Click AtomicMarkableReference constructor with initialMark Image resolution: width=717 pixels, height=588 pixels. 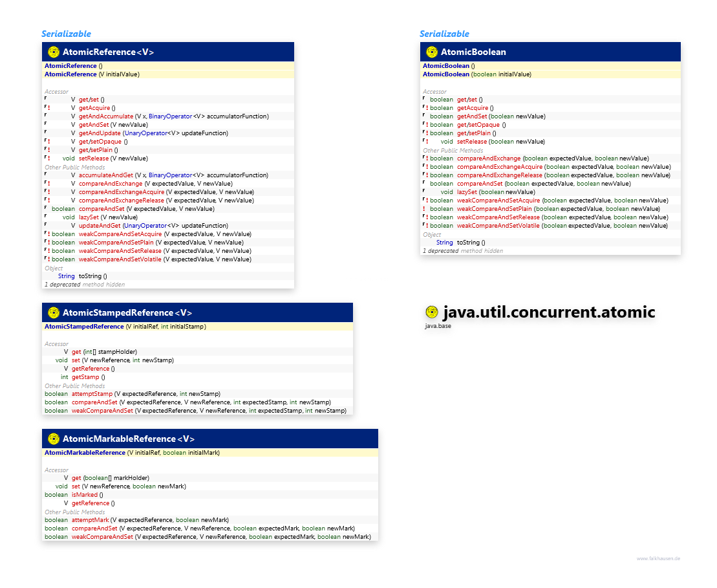click(132, 453)
